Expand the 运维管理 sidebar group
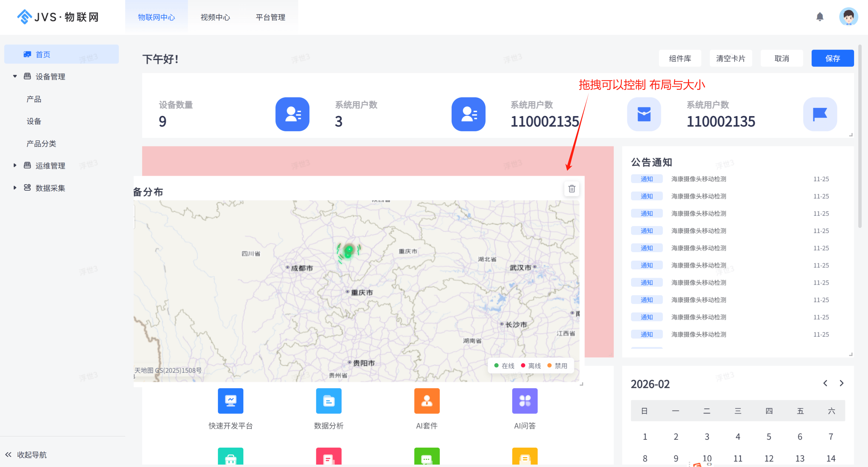Viewport: 868px width, 467px height. (x=15, y=165)
